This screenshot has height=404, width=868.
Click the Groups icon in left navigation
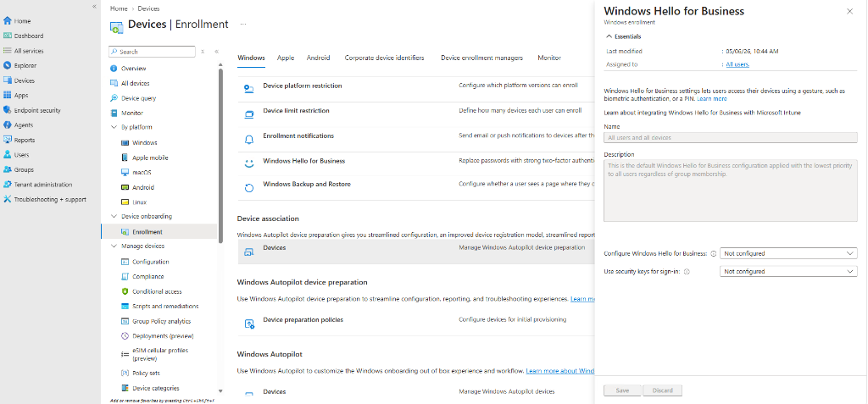[x=7, y=170]
